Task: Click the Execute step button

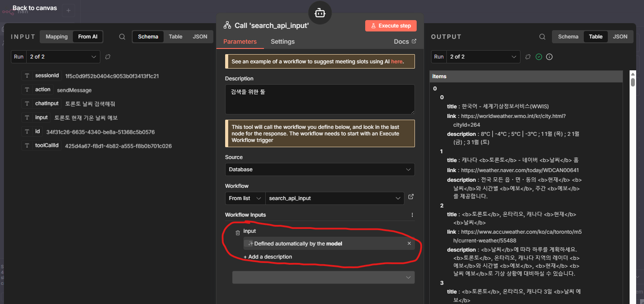Action: tap(391, 26)
